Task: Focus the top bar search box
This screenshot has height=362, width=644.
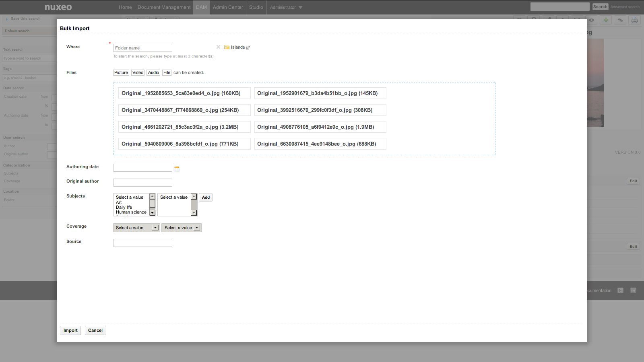Action: pyautogui.click(x=560, y=7)
